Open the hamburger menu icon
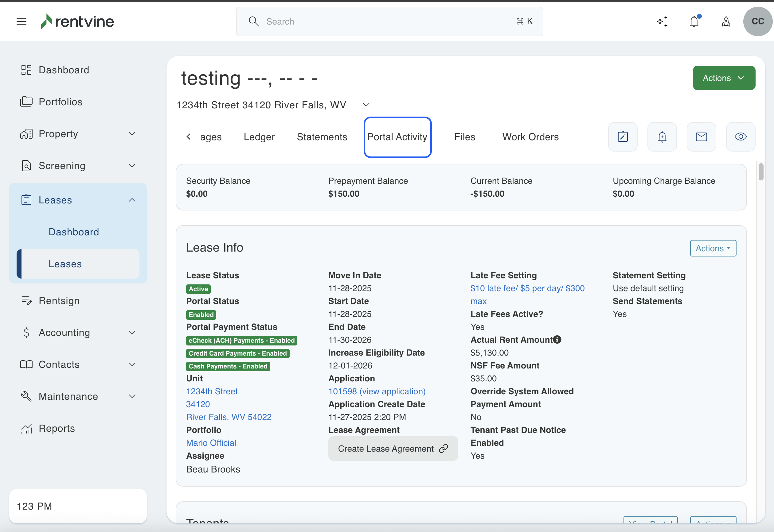The image size is (774, 532). pyautogui.click(x=21, y=22)
